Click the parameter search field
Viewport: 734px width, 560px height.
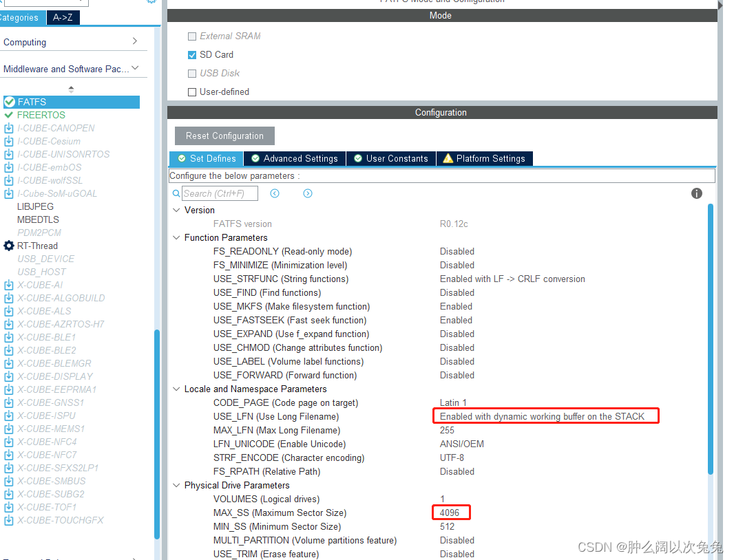(220, 193)
